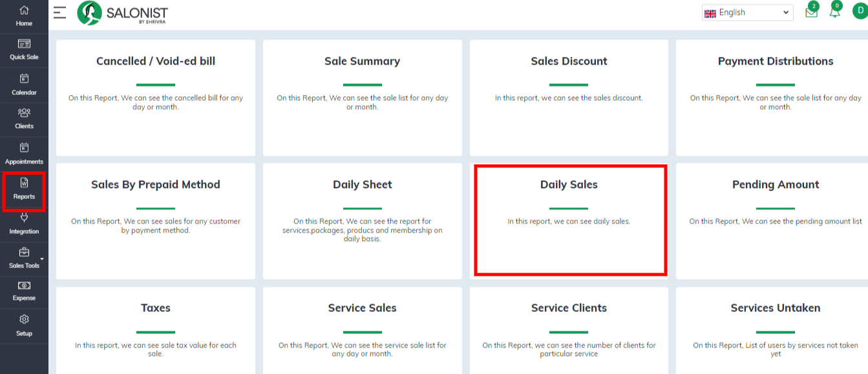Open the Pending Amount report card
The height and width of the screenshot is (374, 868).
point(772,221)
